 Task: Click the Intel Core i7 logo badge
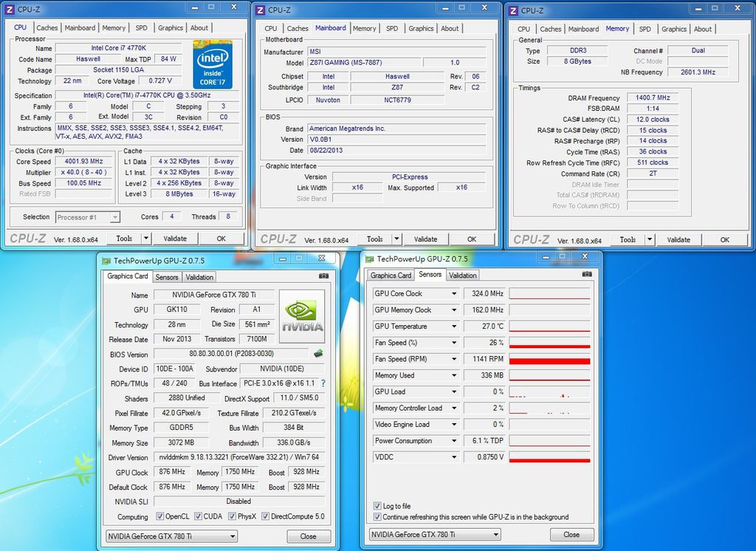tap(213, 64)
